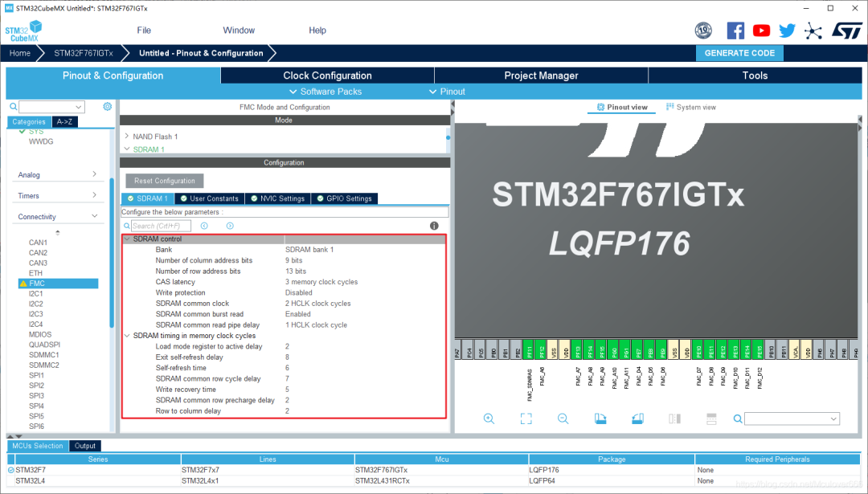Switch to A->Z category listing
This screenshot has height=494, width=868.
tap(65, 122)
